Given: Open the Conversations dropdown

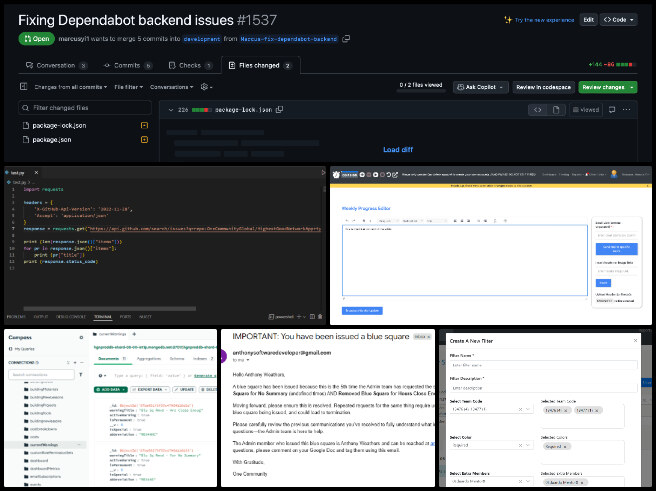Looking at the screenshot, I should tap(172, 87).
